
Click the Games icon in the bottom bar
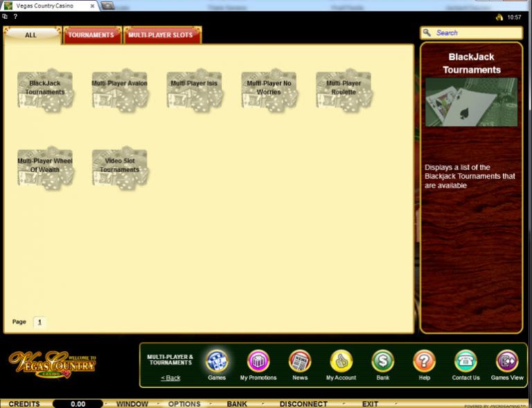(x=217, y=361)
